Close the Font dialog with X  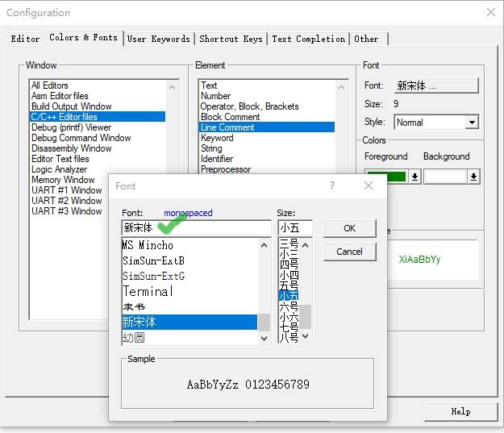click(x=369, y=185)
